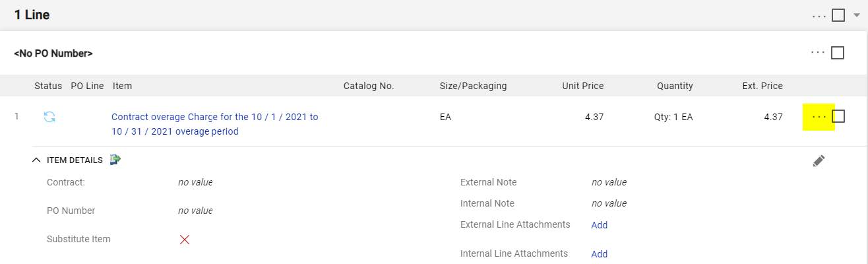The image size is (868, 264).
Task: Select the checkbox in the "1 Line" header
Action: click(x=838, y=15)
